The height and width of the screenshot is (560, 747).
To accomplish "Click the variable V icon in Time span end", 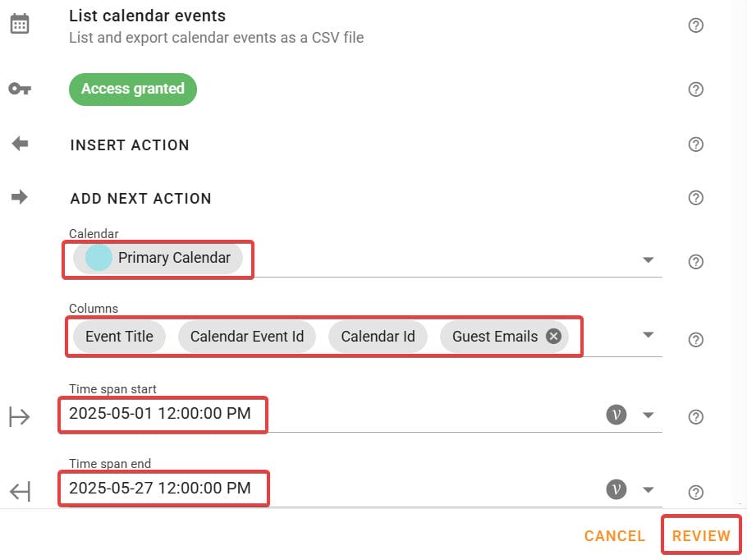I will click(x=616, y=489).
